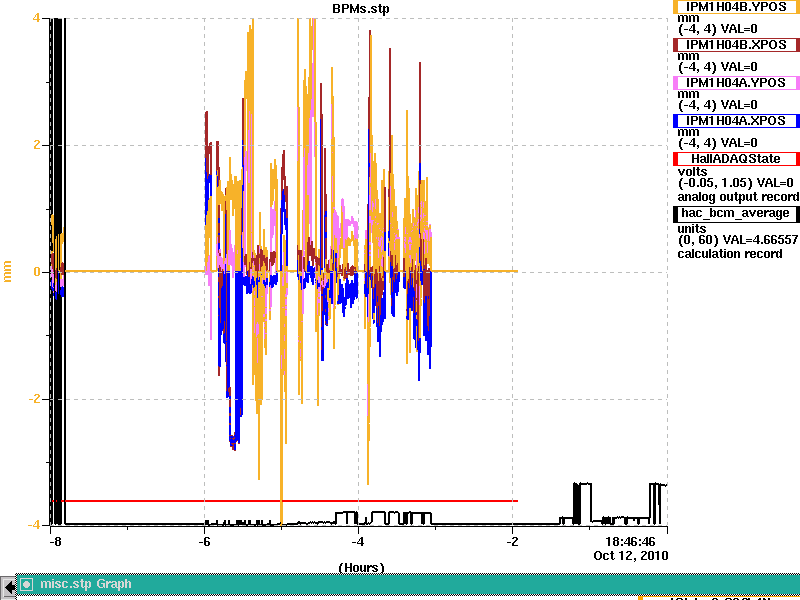
Task: Select the IPM1H04B.XPOS legend entry
Action: [x=736, y=45]
